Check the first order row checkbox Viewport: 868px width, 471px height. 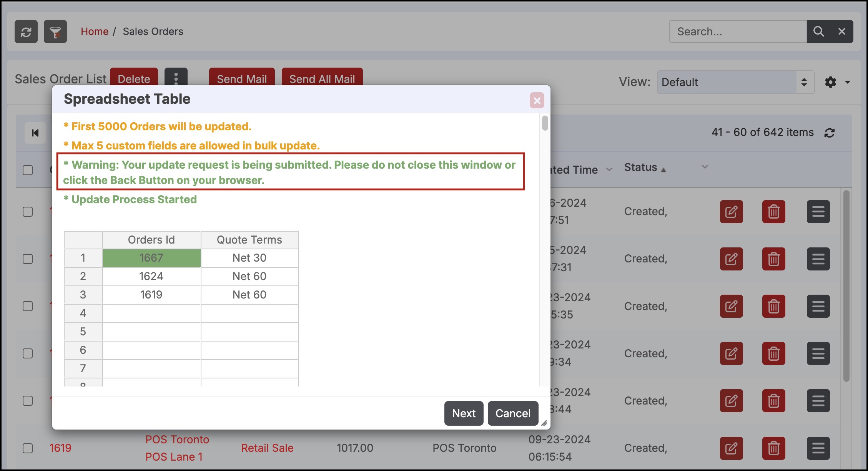(x=28, y=212)
